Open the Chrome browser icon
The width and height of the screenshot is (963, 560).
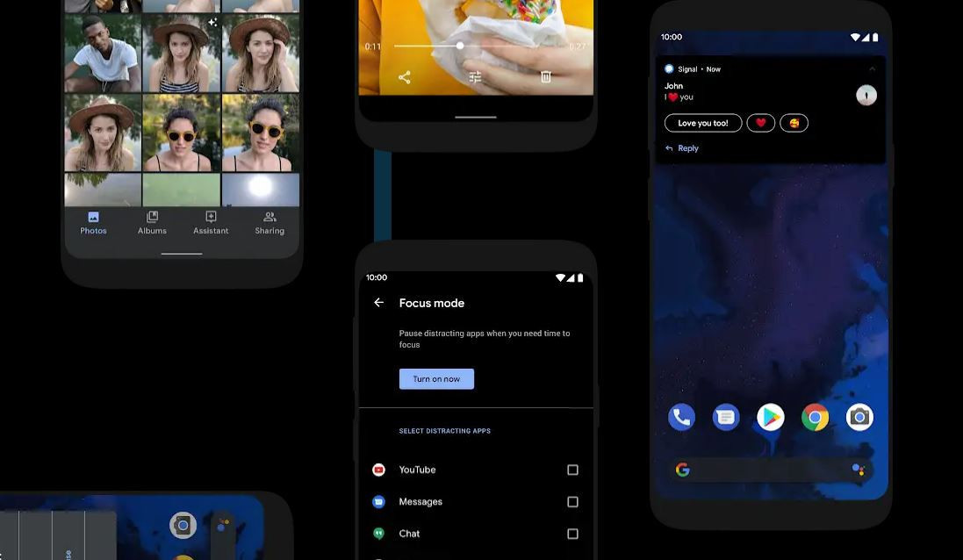[816, 417]
